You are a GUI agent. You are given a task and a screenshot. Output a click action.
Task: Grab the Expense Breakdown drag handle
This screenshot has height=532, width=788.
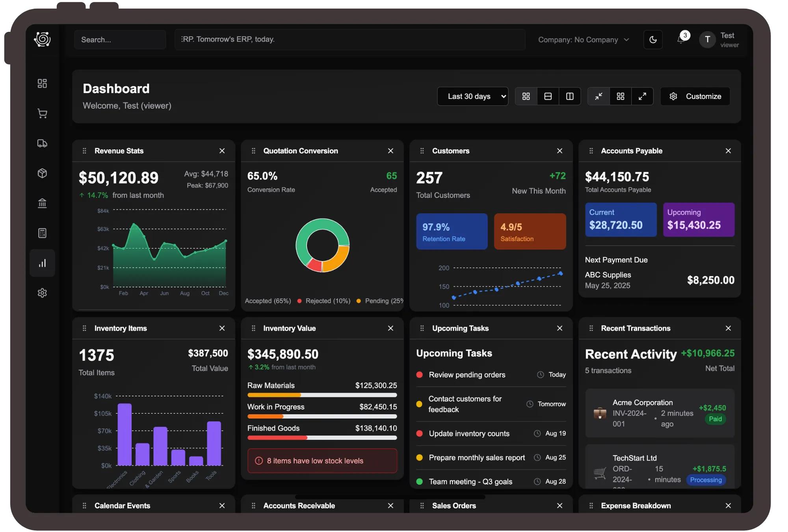coord(591,506)
